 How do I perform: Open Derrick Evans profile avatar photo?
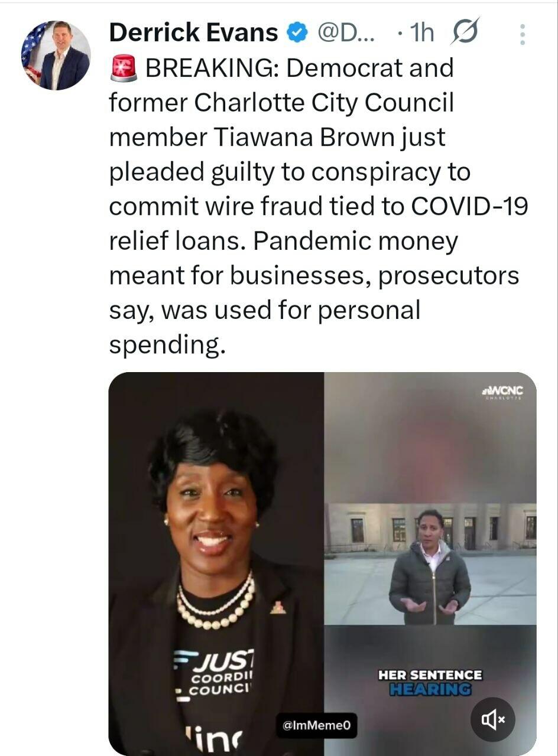pos(56,55)
